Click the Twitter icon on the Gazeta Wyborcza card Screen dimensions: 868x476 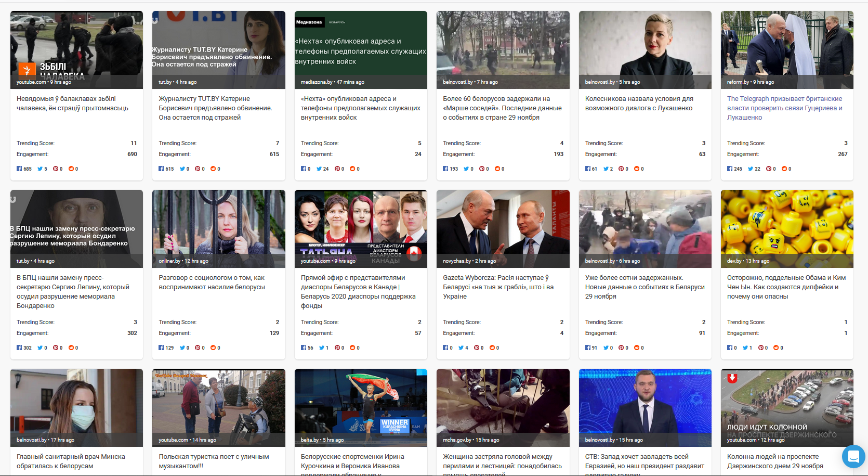(x=461, y=348)
